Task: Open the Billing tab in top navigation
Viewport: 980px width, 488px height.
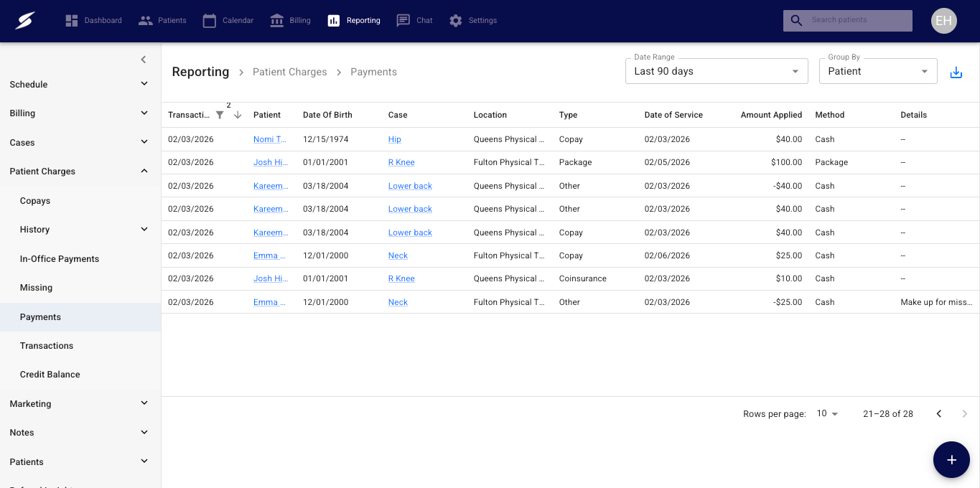Action: (x=290, y=21)
